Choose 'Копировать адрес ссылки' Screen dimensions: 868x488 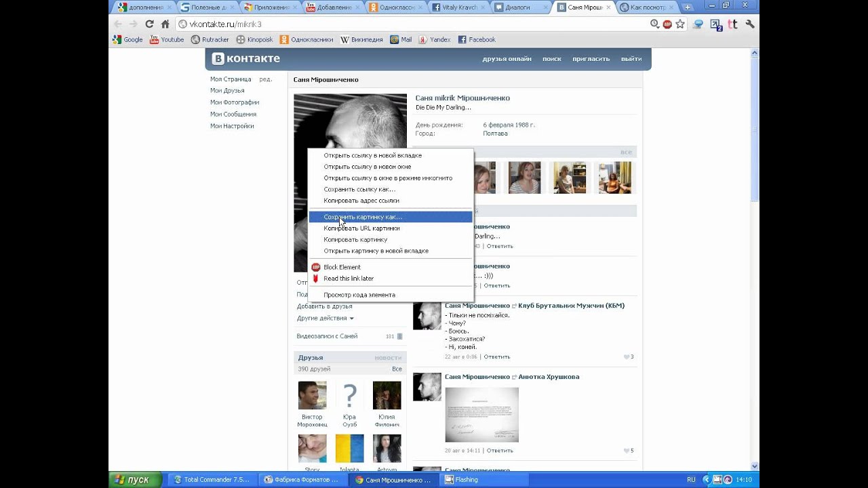[x=391, y=201]
